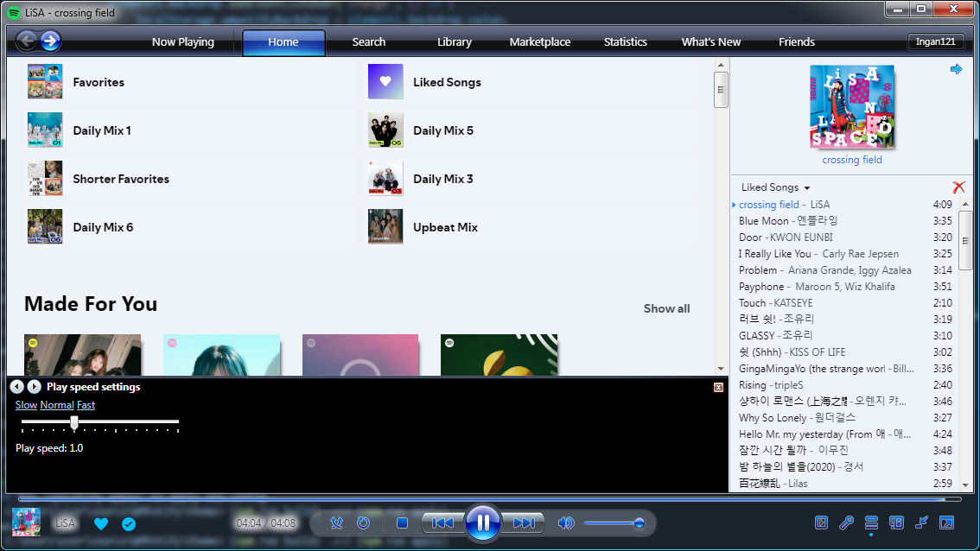
Task: Open the pink-purple gradient Made For You card
Action: tap(360, 355)
